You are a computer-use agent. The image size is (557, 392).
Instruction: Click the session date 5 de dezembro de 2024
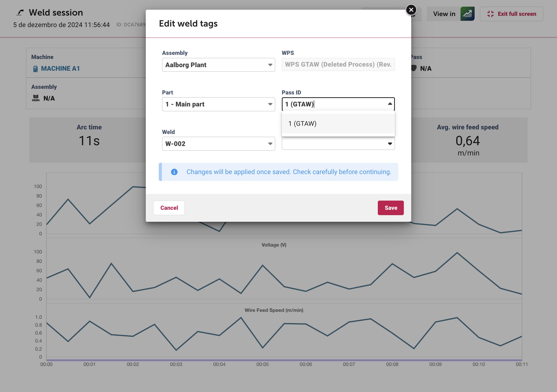(x=62, y=25)
